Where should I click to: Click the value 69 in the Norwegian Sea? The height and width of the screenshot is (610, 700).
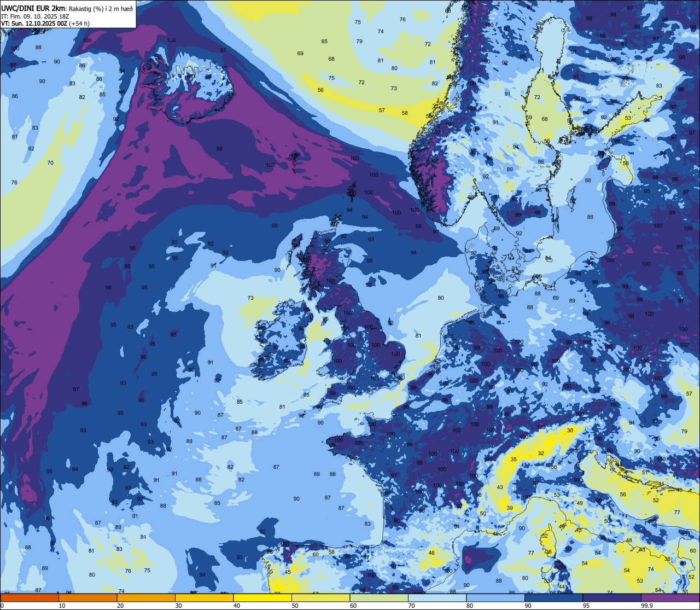pos(300,54)
